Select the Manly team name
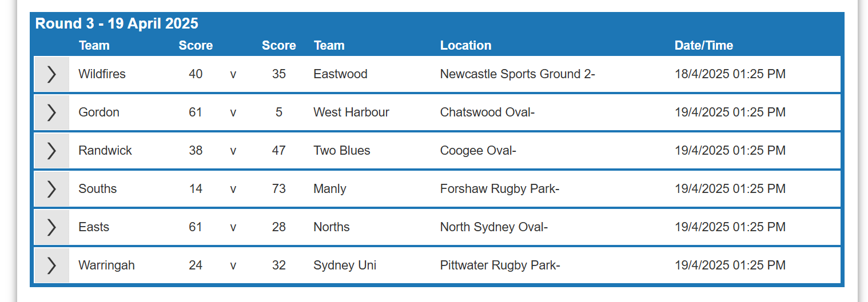 [330, 189]
